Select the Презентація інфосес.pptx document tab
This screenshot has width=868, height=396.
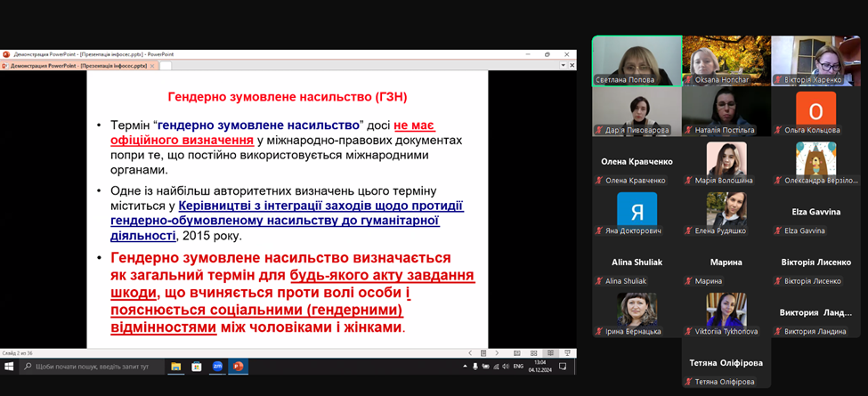(x=78, y=65)
